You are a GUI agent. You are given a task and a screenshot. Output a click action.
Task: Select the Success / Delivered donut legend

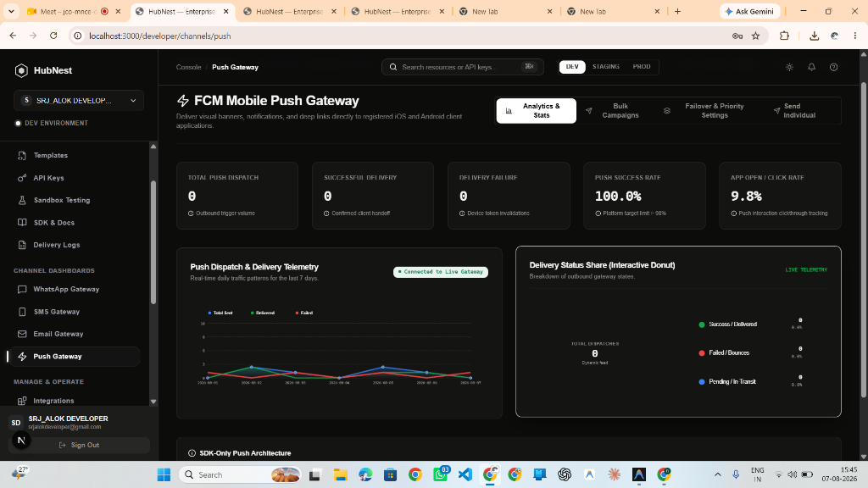click(728, 324)
